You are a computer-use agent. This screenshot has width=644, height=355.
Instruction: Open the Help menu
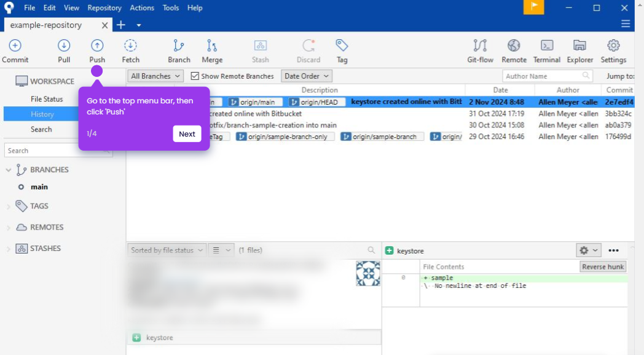195,8
